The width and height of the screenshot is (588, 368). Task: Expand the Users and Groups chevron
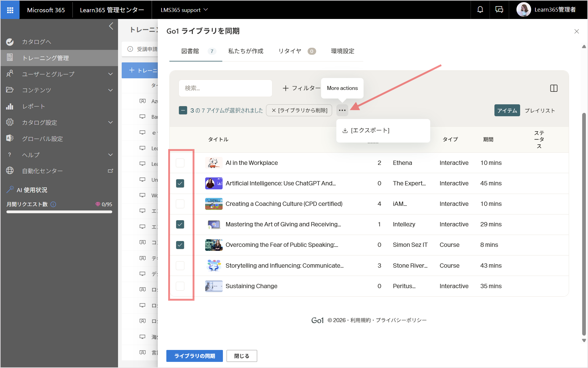tap(110, 74)
